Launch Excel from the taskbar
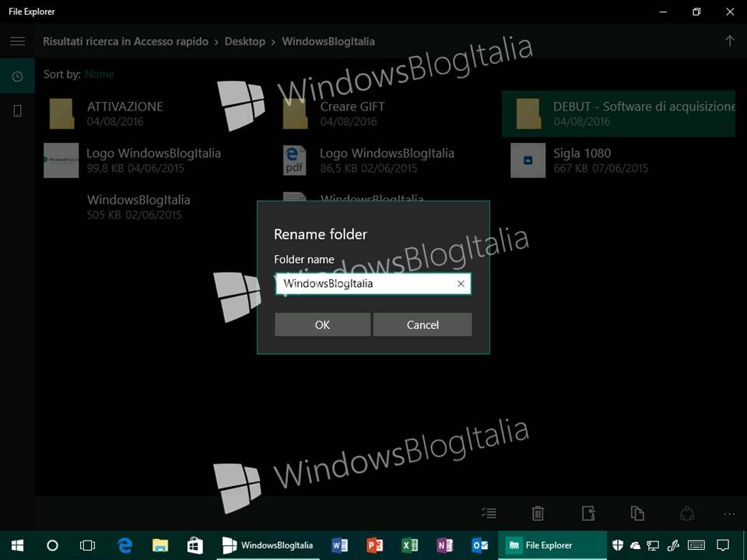The image size is (747, 560). [x=410, y=545]
